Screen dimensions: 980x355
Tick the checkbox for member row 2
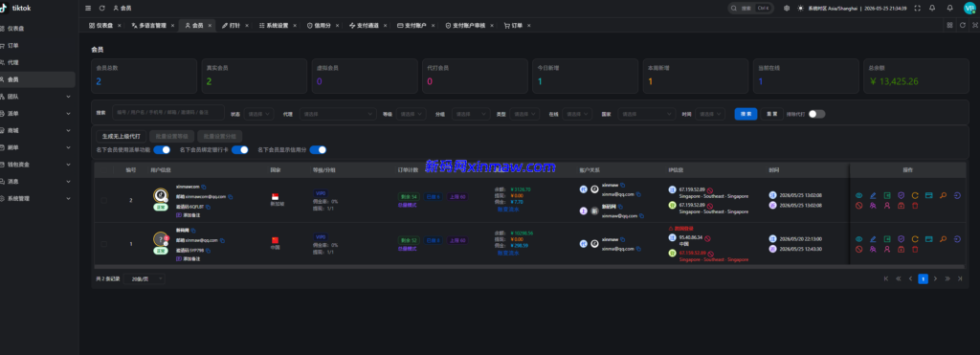(103, 200)
